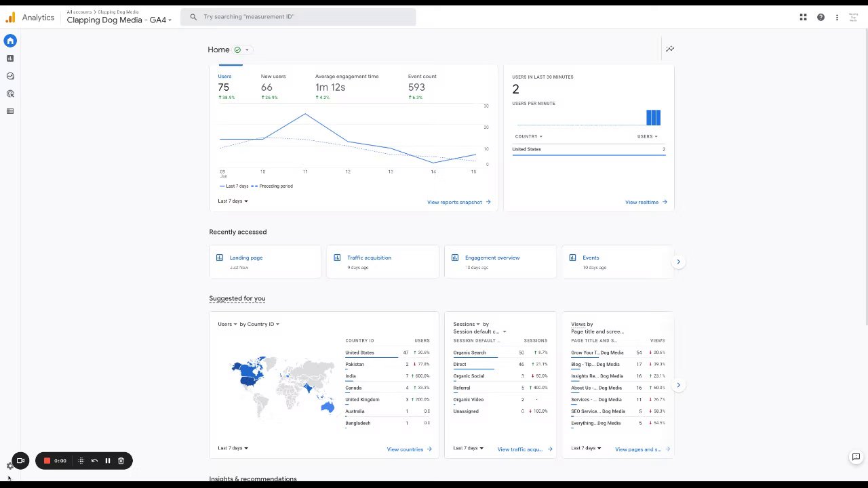The width and height of the screenshot is (868, 488).
Task: Open View realtime link
Action: coord(646,202)
